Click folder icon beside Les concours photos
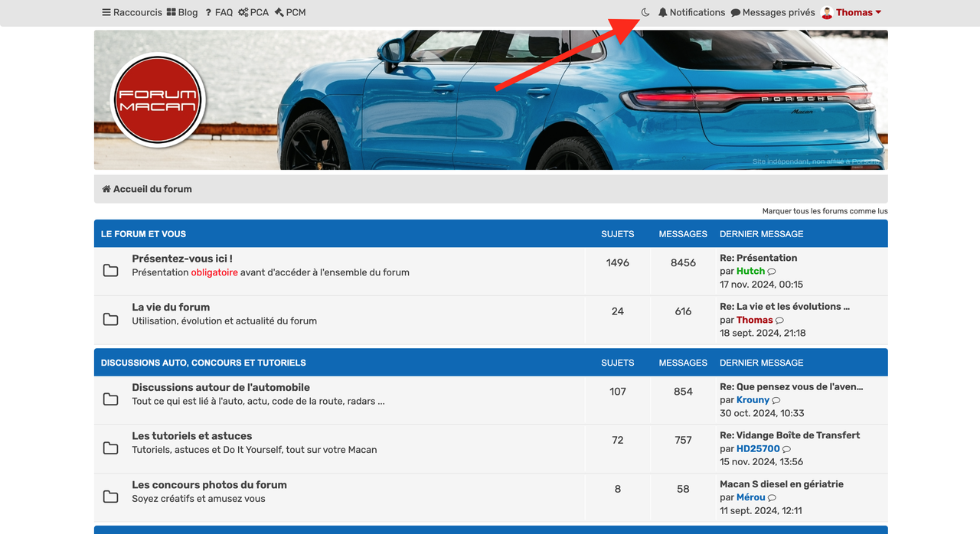The image size is (980, 534). [x=111, y=497]
